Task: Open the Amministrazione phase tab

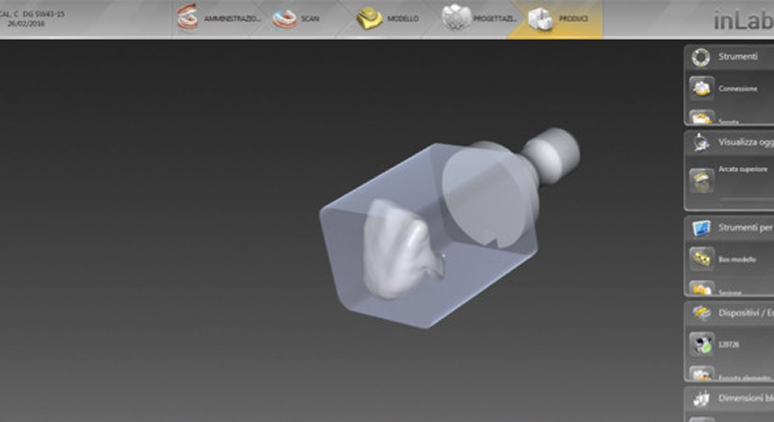Action: 218,19
